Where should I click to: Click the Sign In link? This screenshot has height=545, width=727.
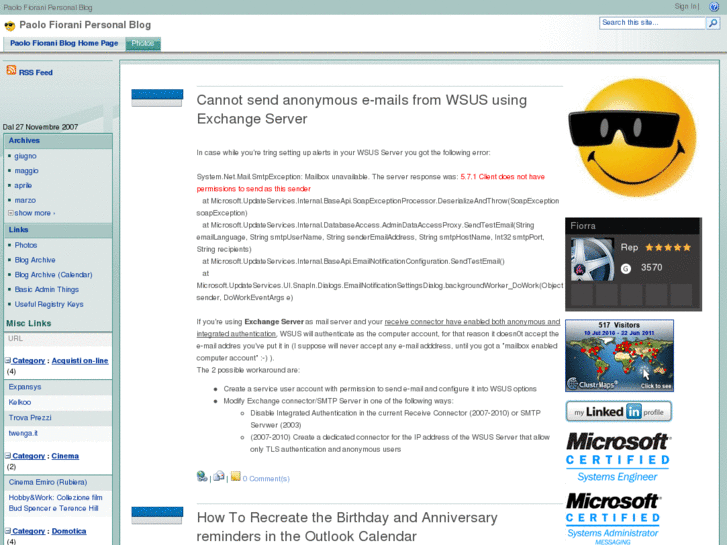[687, 6]
